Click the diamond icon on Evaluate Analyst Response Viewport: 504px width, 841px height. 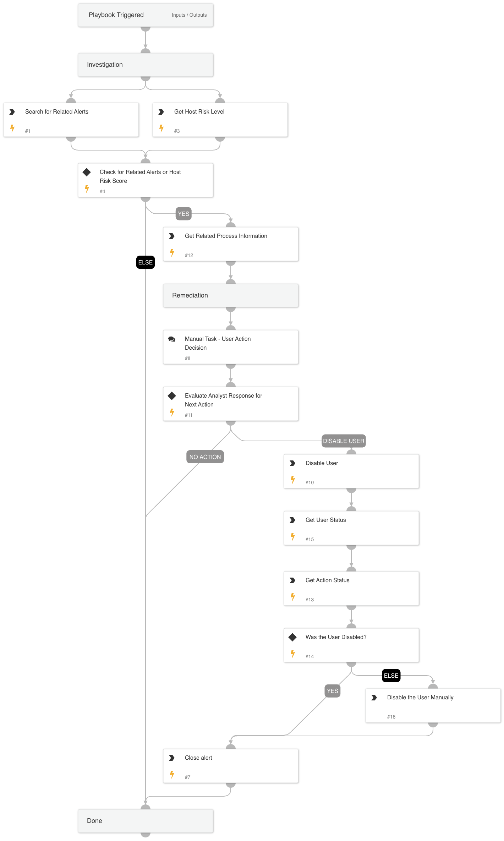pyautogui.click(x=172, y=396)
